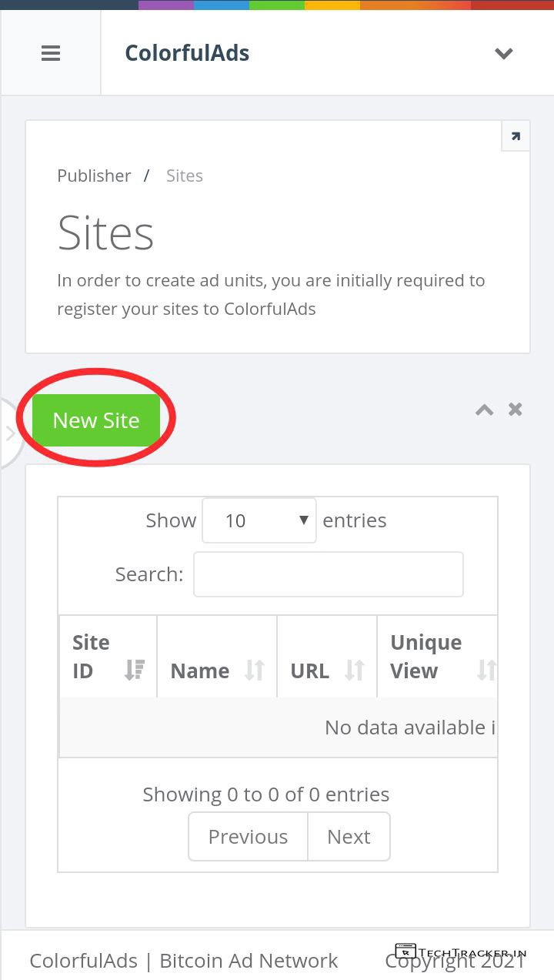Open the left sidebar pull tab

tap(10, 433)
